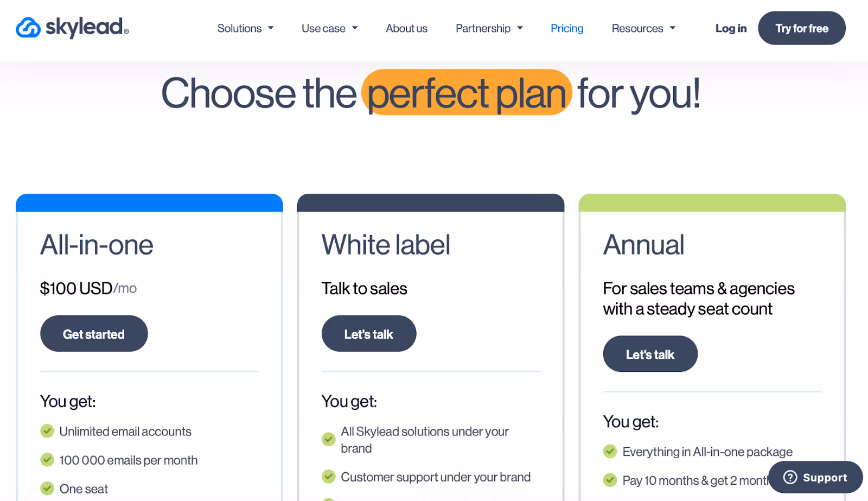Click the Skylead cloud logo icon
Image resolution: width=868 pixels, height=501 pixels.
point(28,28)
